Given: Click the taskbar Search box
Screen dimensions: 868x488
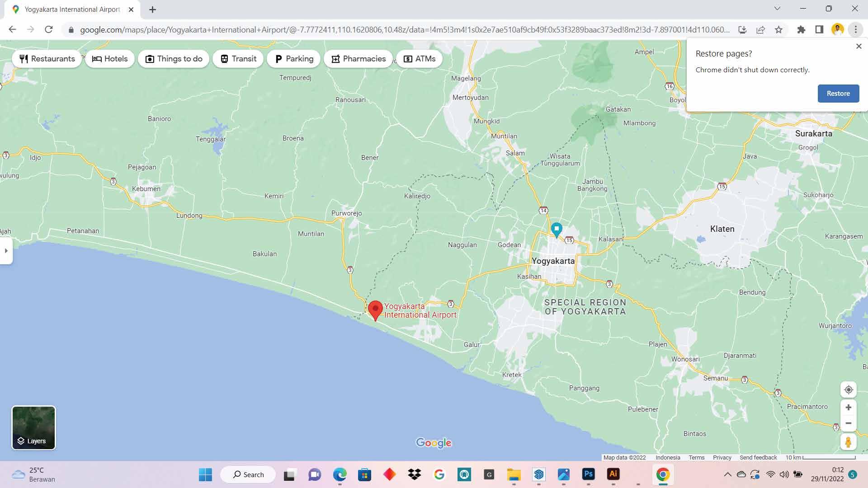Looking at the screenshot, I should point(248,474).
